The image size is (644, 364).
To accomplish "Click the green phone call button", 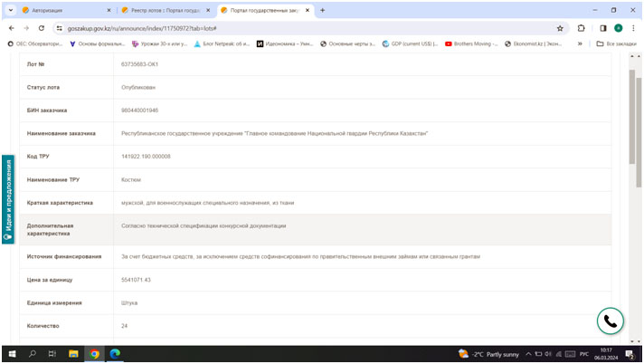I will coord(611,321).
